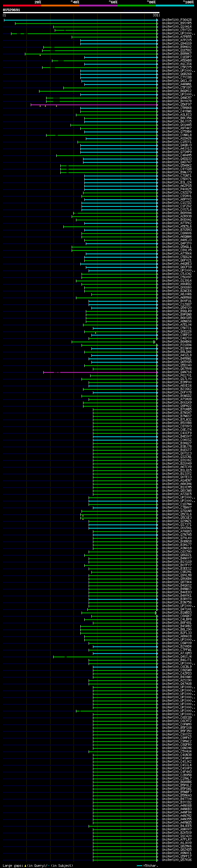The height and width of the screenshot is (868, 197).
Task: Select the UniRef100_C1EDP7 hit label
Action: click(x=176, y=57)
